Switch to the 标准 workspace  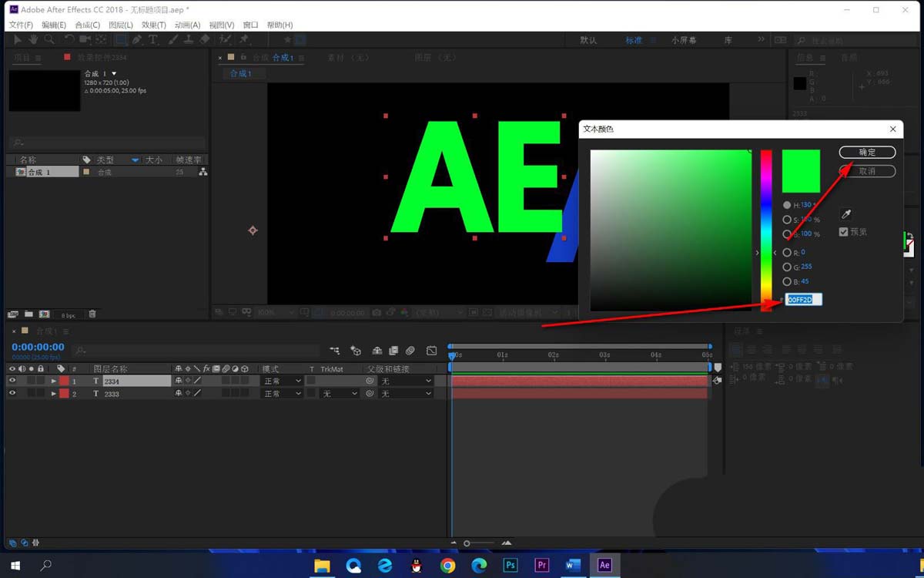pyautogui.click(x=634, y=40)
